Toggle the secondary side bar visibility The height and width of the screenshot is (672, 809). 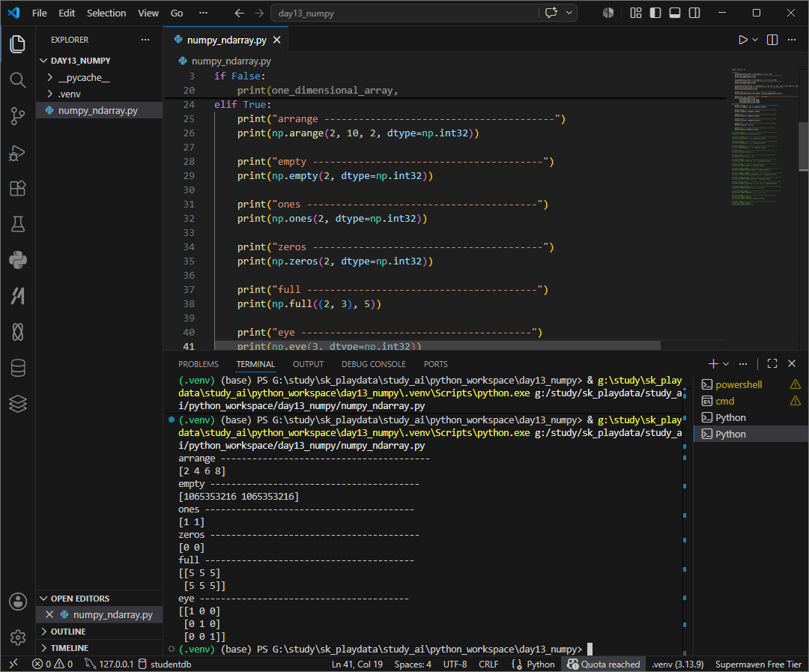(x=694, y=13)
